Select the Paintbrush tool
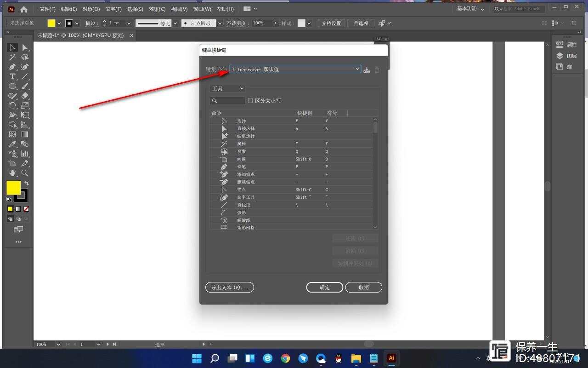 click(x=25, y=86)
